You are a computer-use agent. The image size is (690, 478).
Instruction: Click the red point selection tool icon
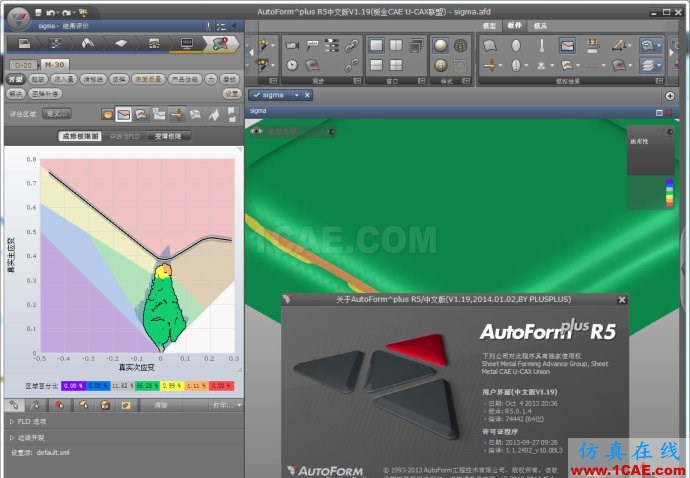pos(59,404)
